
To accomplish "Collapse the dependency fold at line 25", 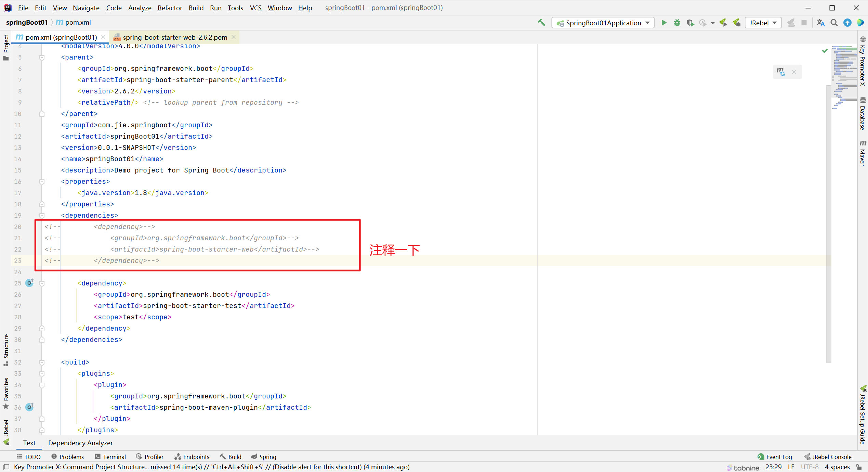I will [42, 283].
